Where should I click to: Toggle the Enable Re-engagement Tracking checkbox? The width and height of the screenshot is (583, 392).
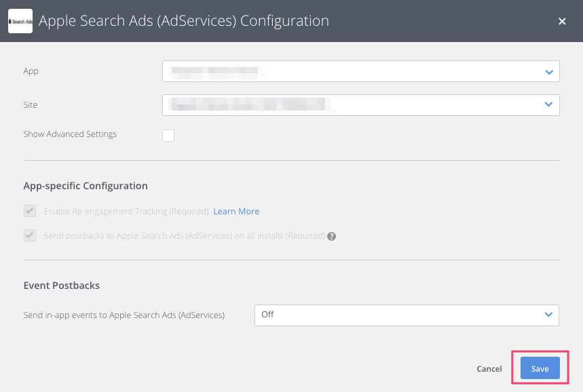(x=30, y=211)
